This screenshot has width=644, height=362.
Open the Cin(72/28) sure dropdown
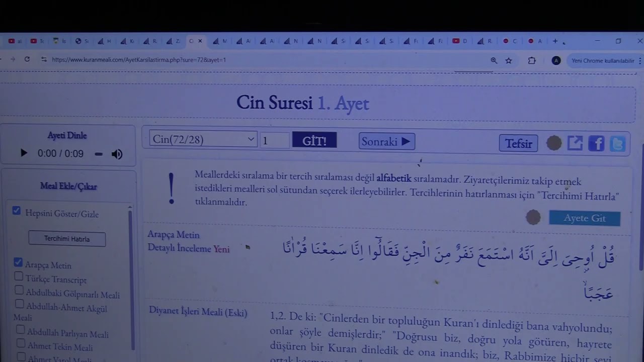pos(203,139)
